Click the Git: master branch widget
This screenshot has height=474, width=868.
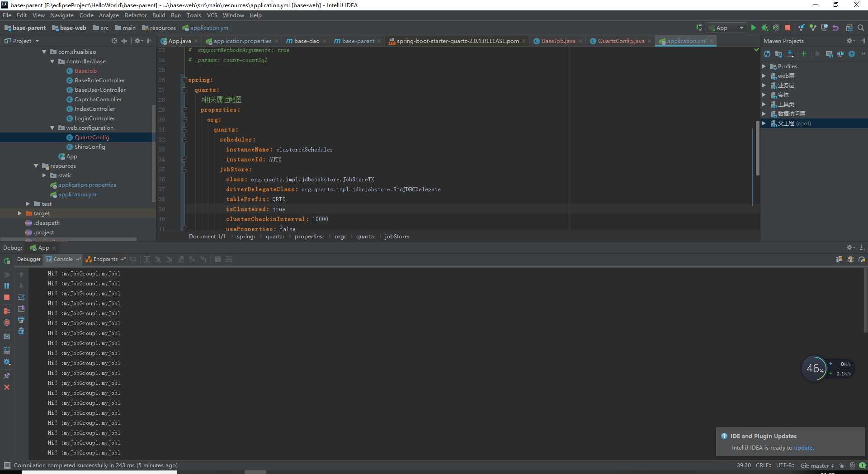817,465
